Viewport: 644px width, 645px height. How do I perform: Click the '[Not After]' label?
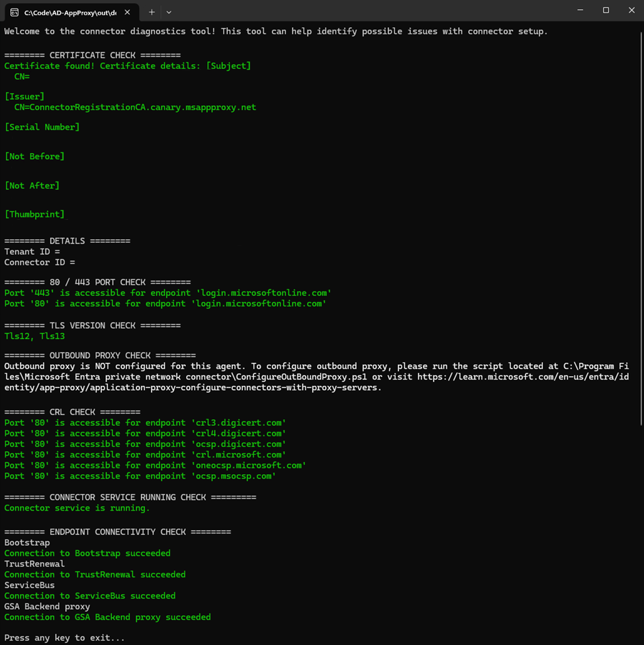pyautogui.click(x=32, y=185)
